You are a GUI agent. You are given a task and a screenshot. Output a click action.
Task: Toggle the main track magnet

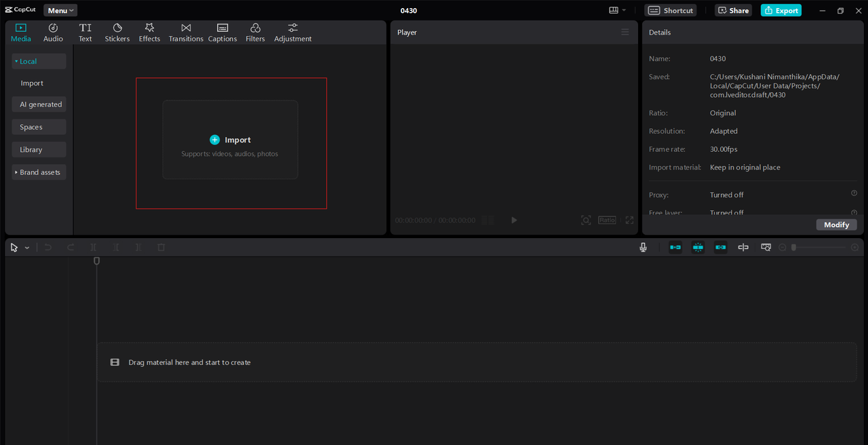675,248
